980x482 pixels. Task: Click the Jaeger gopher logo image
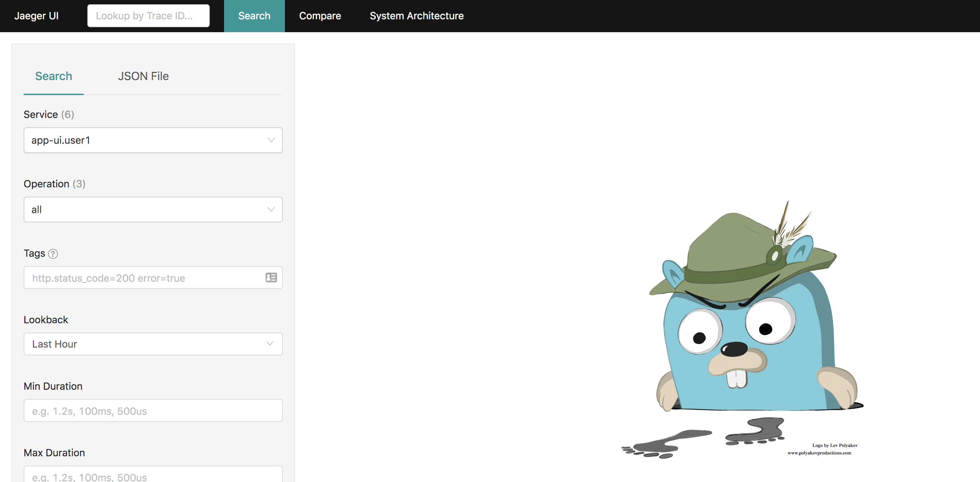coord(742,330)
